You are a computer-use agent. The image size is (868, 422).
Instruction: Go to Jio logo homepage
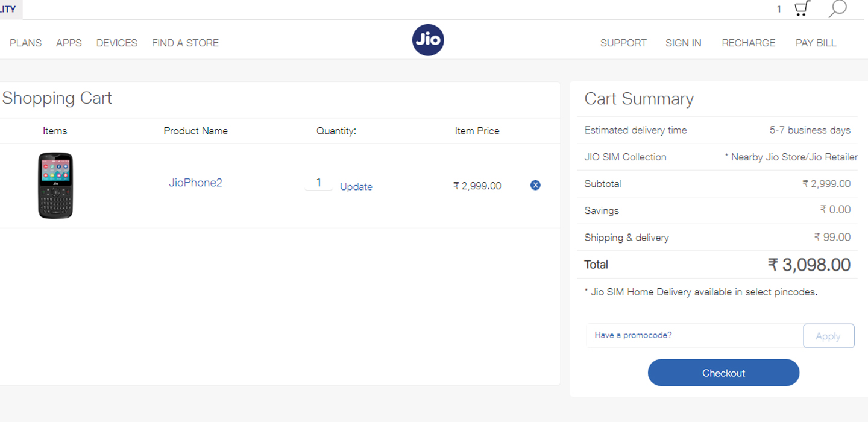point(428,40)
